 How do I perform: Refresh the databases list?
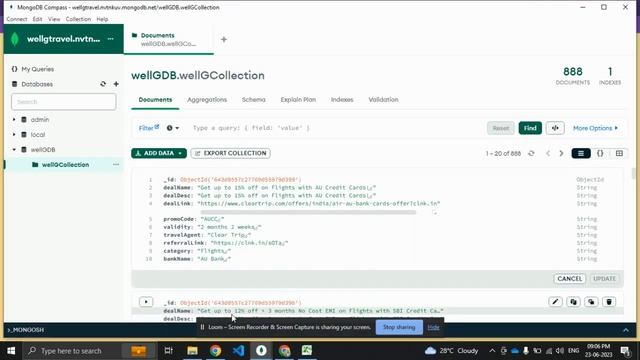click(x=103, y=84)
